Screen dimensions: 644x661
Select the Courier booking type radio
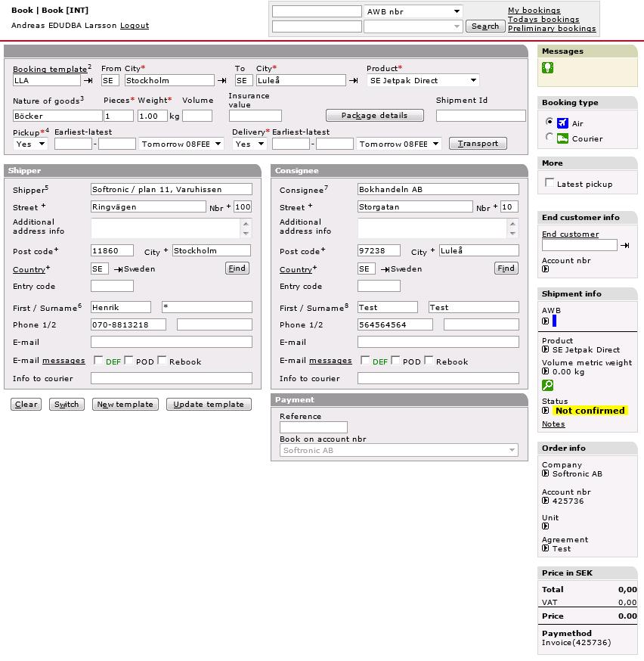[550, 137]
